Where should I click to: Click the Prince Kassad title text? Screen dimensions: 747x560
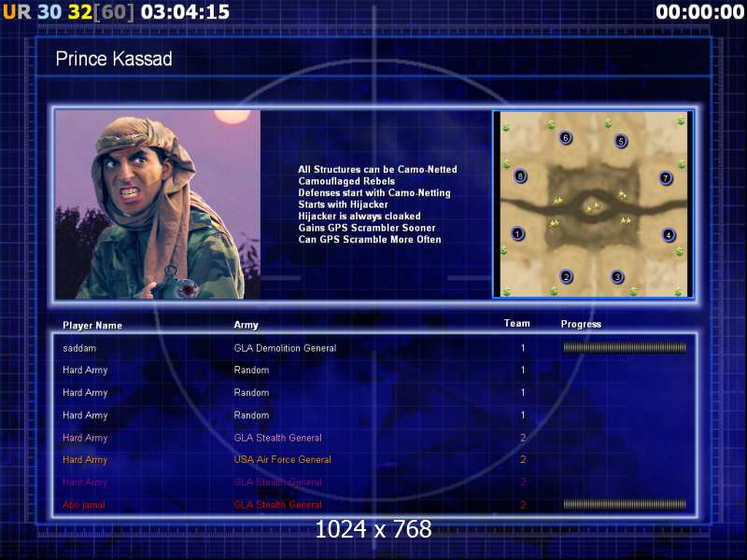click(114, 59)
